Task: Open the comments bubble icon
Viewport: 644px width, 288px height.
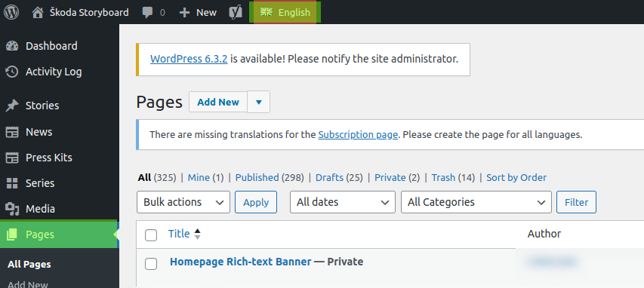Action: click(x=147, y=13)
